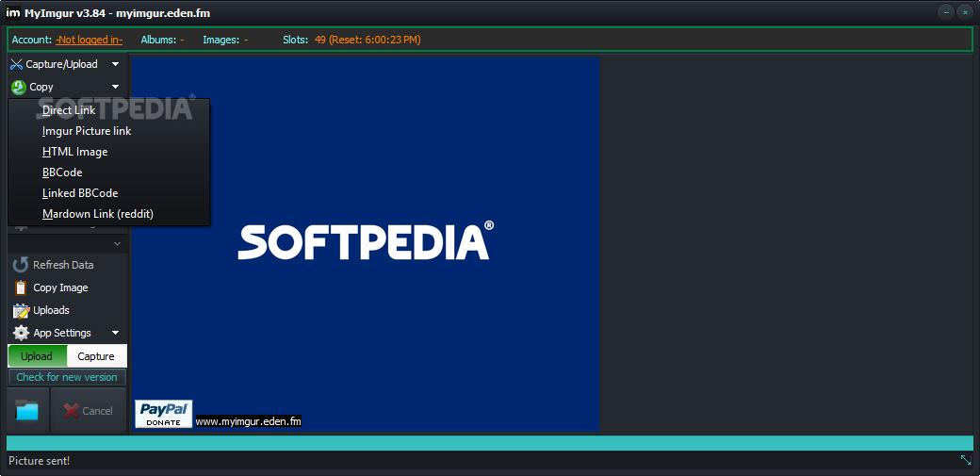Expand the Capture/Upload dropdown arrow

[x=115, y=64]
